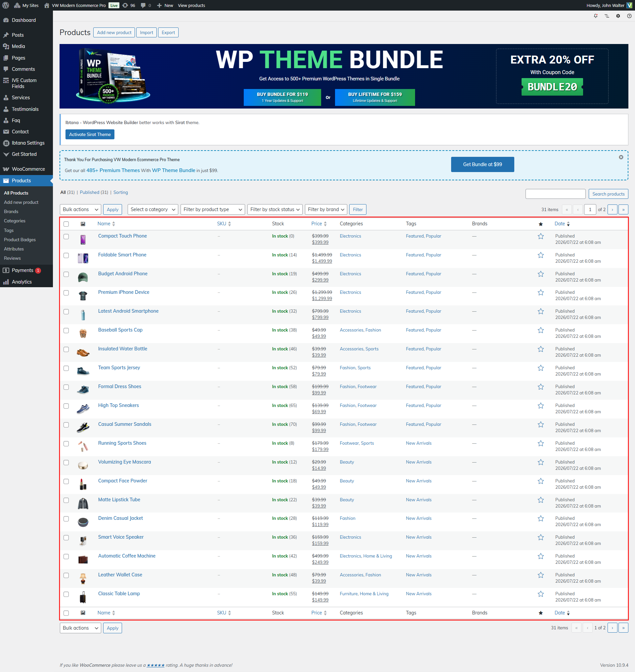Select the Leather Wallet Case checkbox
Viewport: 635px width, 672px height.
tap(66, 575)
